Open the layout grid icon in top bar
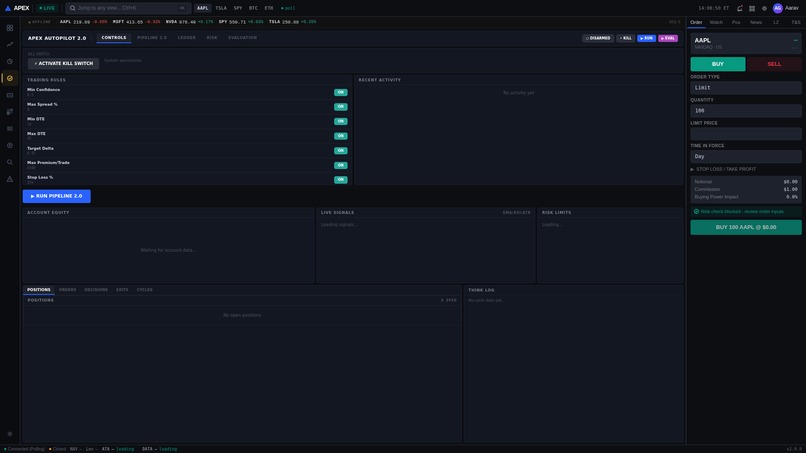Viewport: 806px width, 453px height. [752, 8]
